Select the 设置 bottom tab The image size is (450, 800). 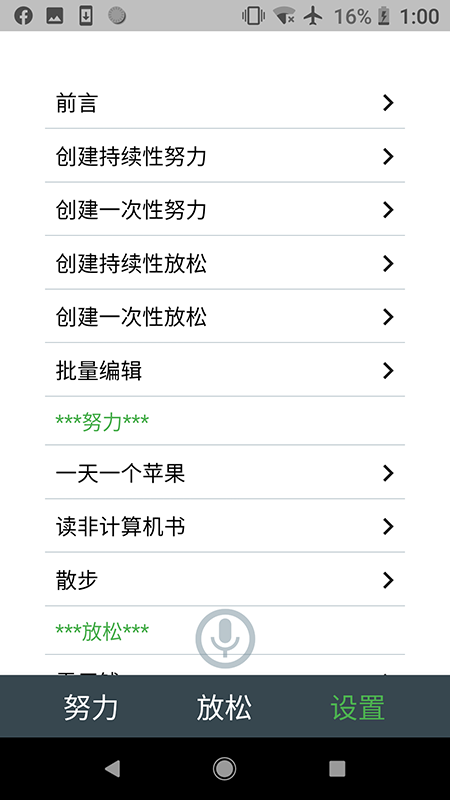358,707
